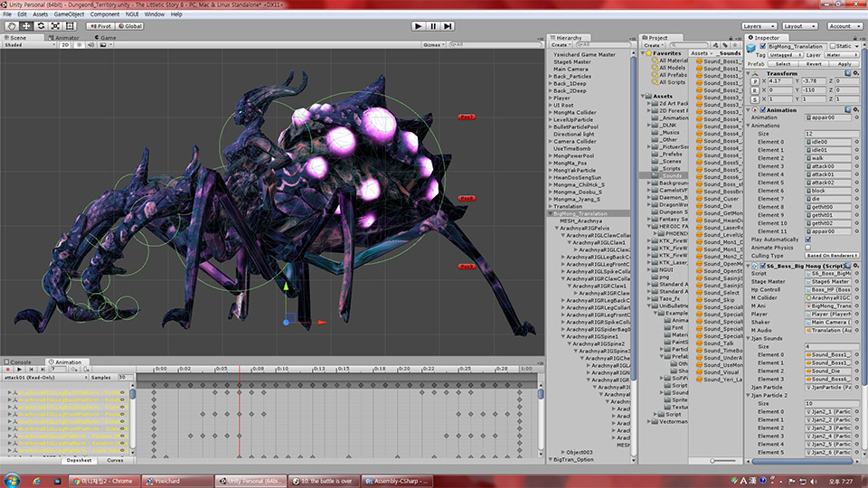Open Animation component gear menu
Image resolution: width=868 pixels, height=488 pixels.
pyautogui.click(x=856, y=109)
